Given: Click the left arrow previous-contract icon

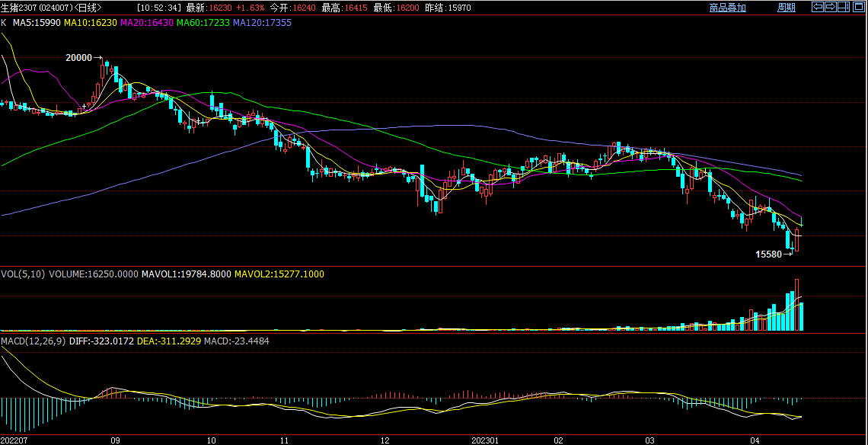Looking at the screenshot, I should point(818,7).
